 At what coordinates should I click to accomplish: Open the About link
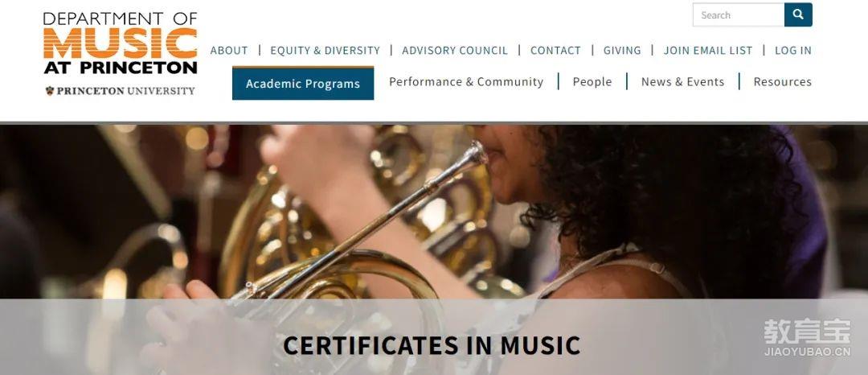(228, 51)
